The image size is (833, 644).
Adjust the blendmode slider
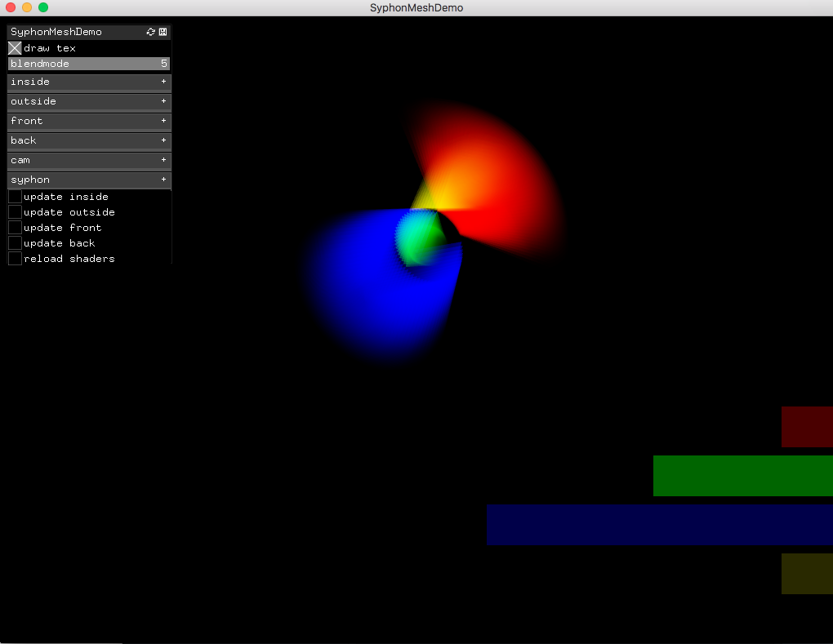click(88, 63)
